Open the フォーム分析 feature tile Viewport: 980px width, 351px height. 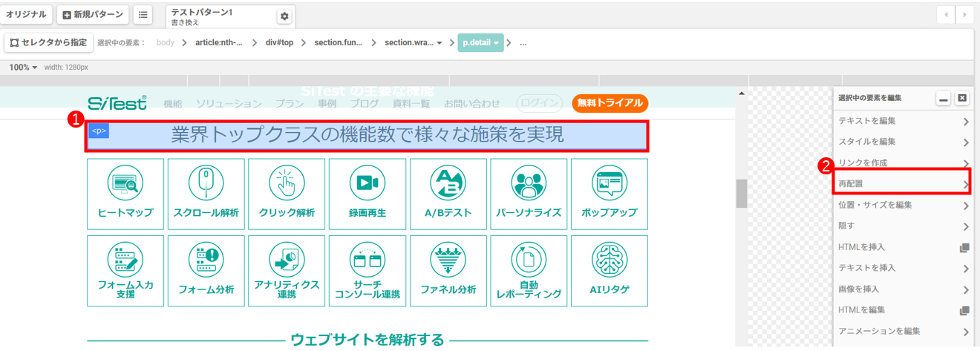206,271
